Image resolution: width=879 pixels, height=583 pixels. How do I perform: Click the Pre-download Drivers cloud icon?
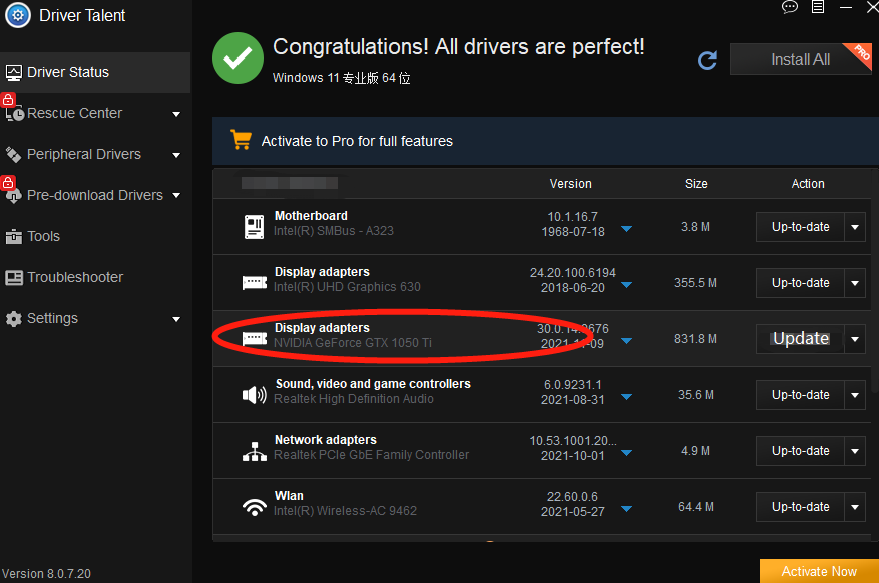coord(13,196)
